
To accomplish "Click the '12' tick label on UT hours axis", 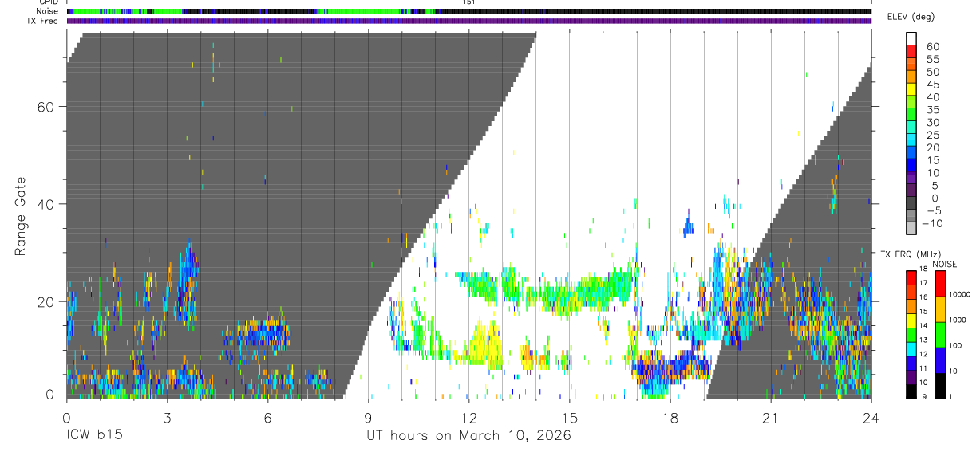I will 468,418.
